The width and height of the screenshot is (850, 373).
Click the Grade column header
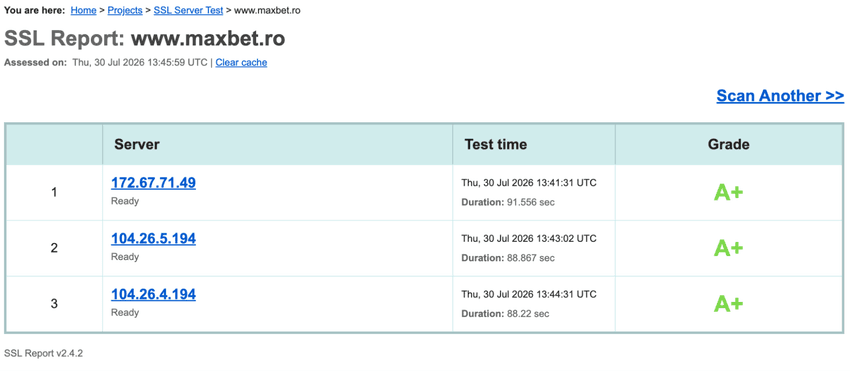point(729,144)
